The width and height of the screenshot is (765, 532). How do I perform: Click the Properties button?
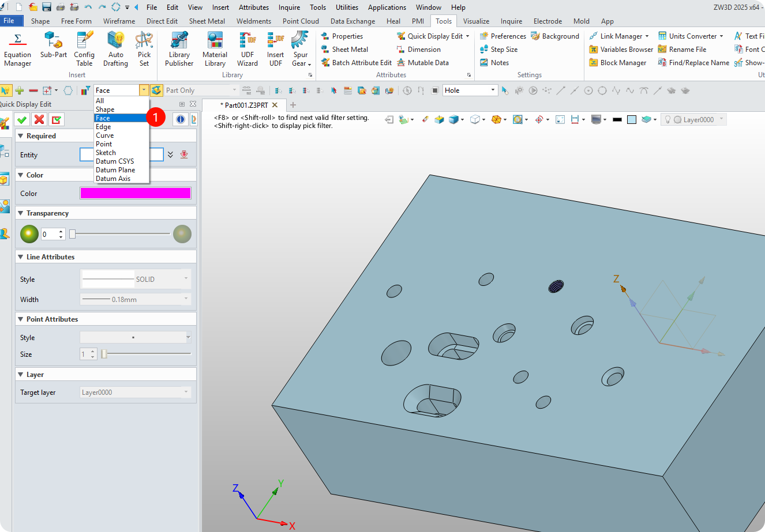pos(342,36)
